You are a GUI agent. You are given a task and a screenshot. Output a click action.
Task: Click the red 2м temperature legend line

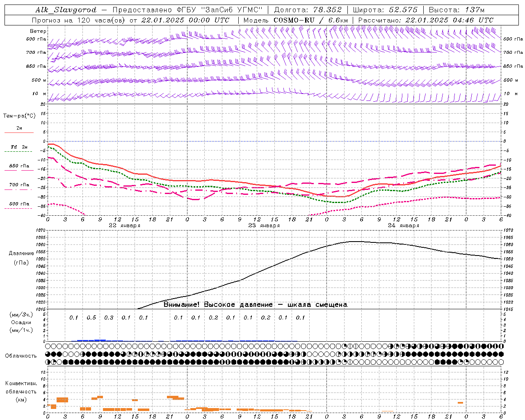[x=19, y=132]
